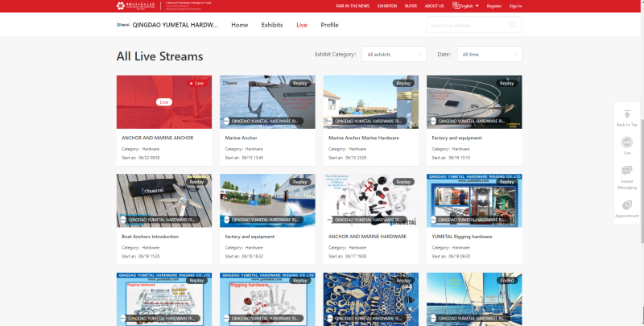Viewport: 644px width, 326px height.
Task: Expand the Exhibit Category dropdown
Action: (x=394, y=54)
